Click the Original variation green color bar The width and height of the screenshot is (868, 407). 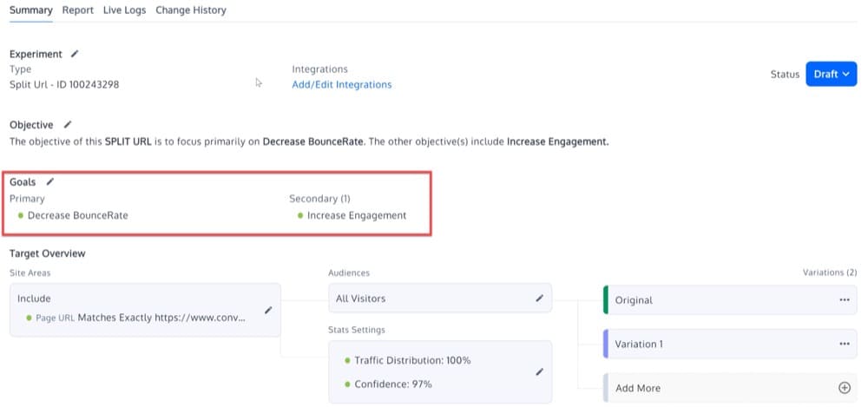pos(606,299)
